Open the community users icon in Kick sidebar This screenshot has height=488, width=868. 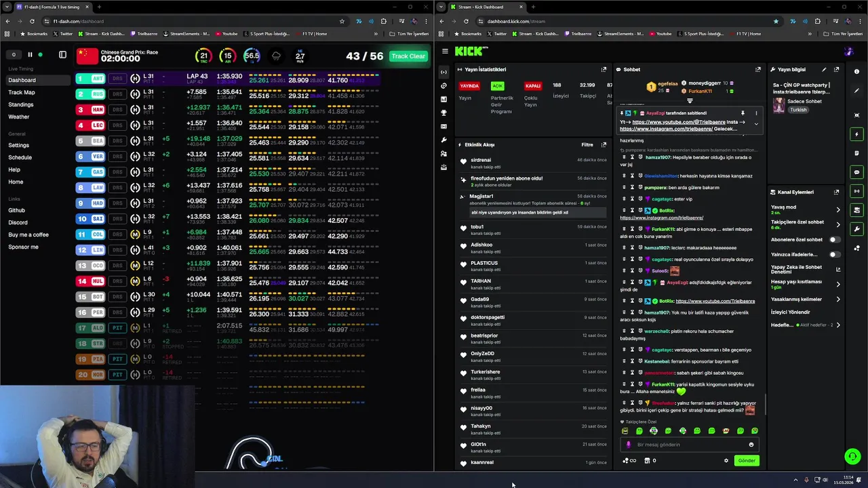tap(443, 153)
